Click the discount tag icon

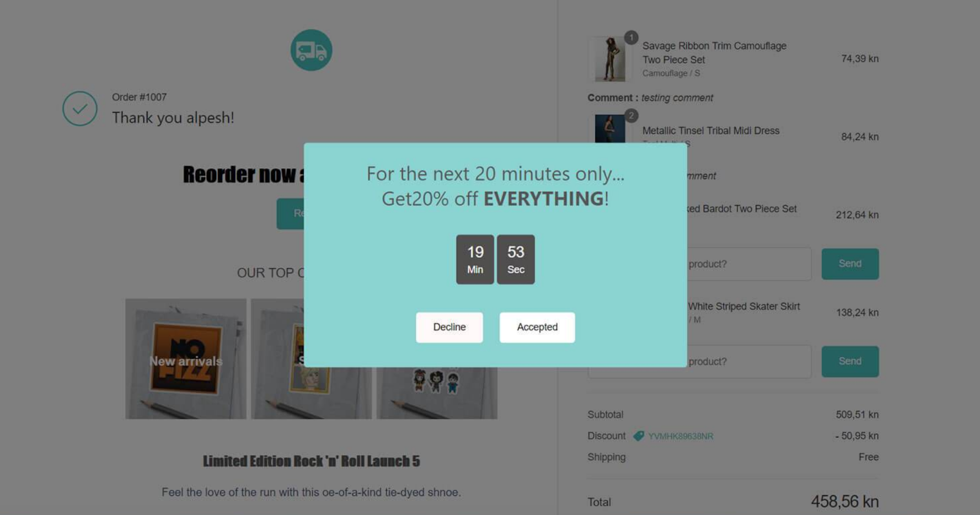point(638,436)
